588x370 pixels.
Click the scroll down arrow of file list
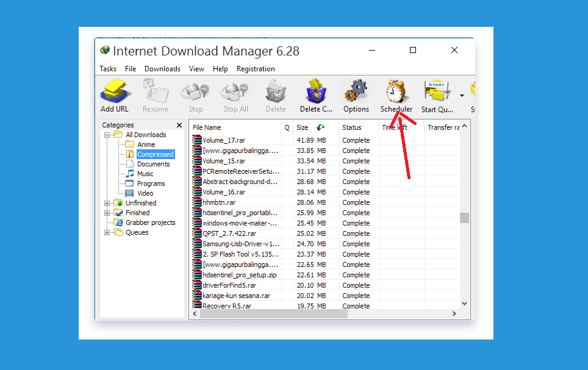[465, 304]
